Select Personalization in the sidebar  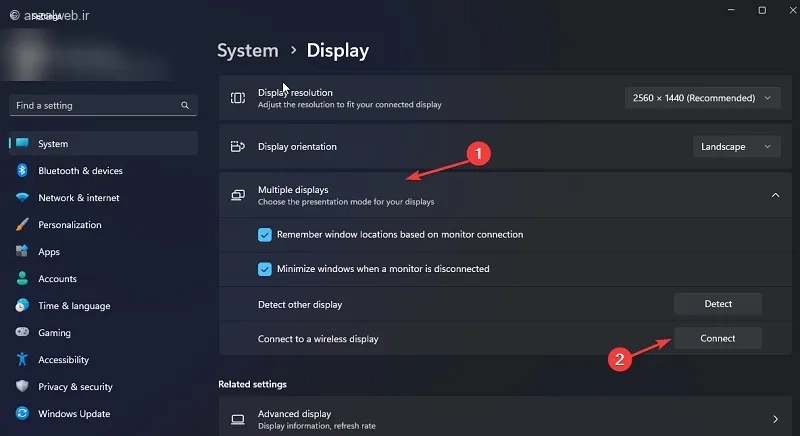coord(104,224)
